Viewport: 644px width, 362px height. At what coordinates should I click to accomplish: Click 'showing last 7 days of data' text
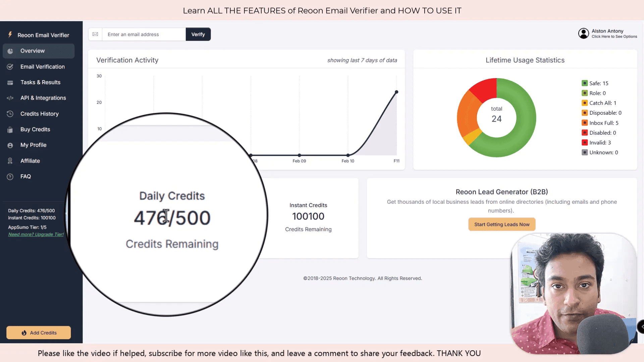point(362,60)
